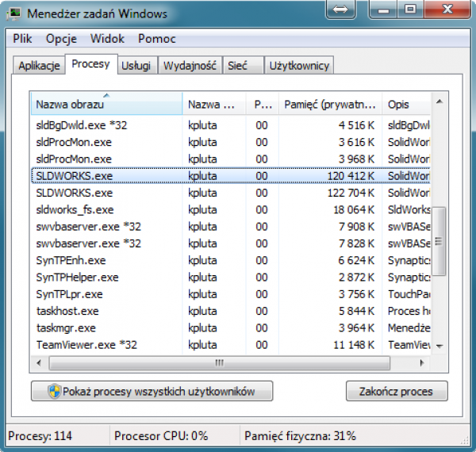
Task: Click the horizontal scrollbar left arrow
Action: pyautogui.click(x=39, y=363)
